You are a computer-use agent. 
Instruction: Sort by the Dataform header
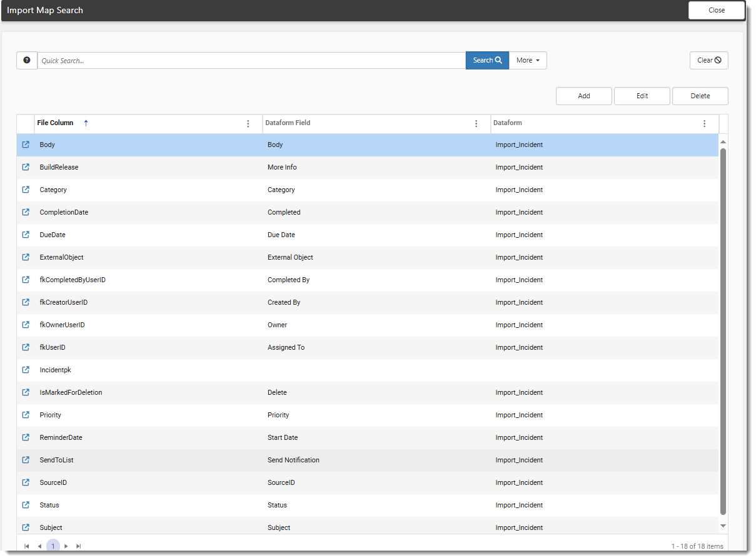click(x=508, y=123)
